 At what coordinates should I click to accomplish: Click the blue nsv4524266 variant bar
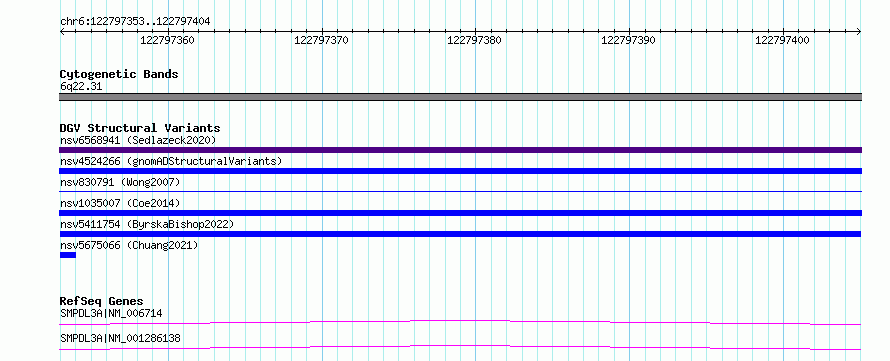[x=460, y=171]
